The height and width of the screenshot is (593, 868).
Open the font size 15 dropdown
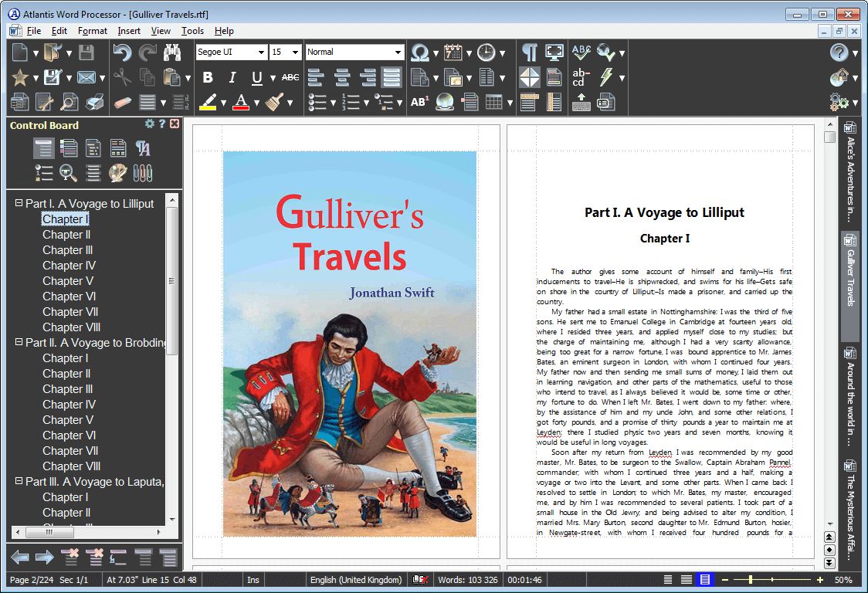tap(296, 52)
